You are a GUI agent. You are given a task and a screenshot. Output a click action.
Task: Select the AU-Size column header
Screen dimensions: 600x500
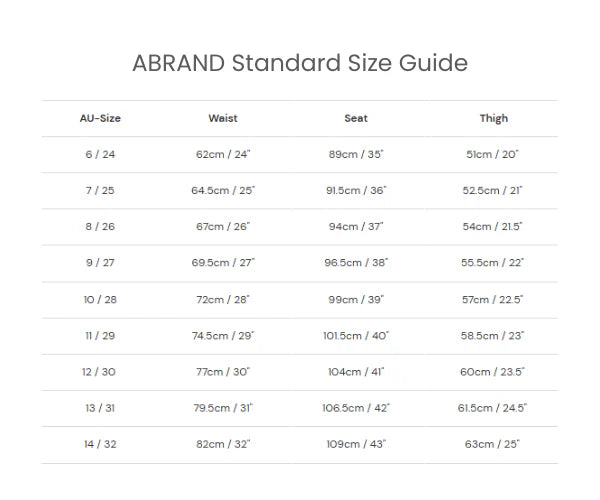click(100, 118)
